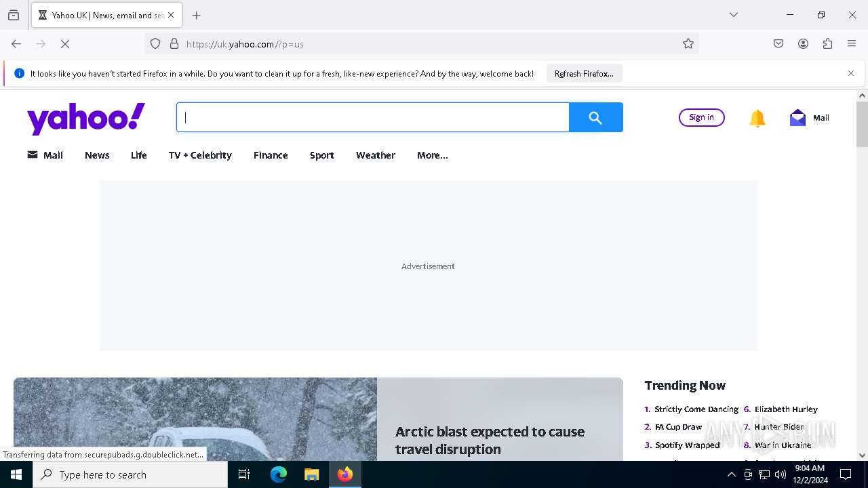The width and height of the screenshot is (868, 488).
Task: View site security padlock info
Action: tap(174, 44)
